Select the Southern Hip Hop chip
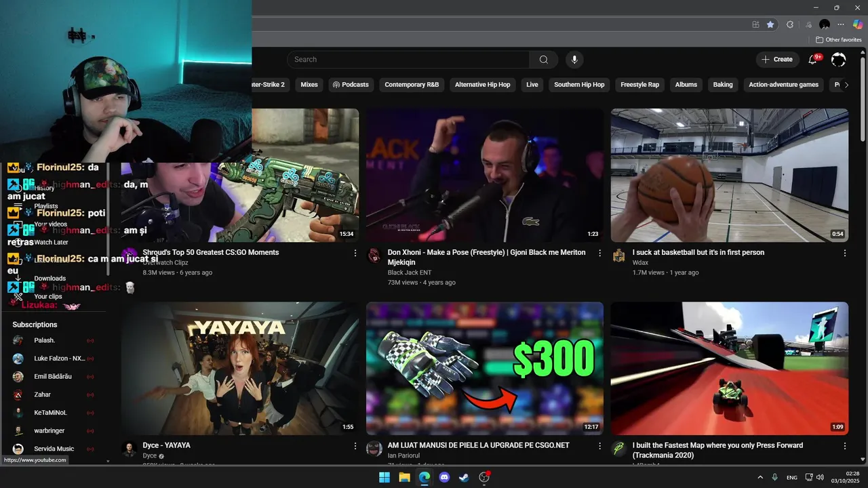The height and width of the screenshot is (488, 868). point(579,85)
